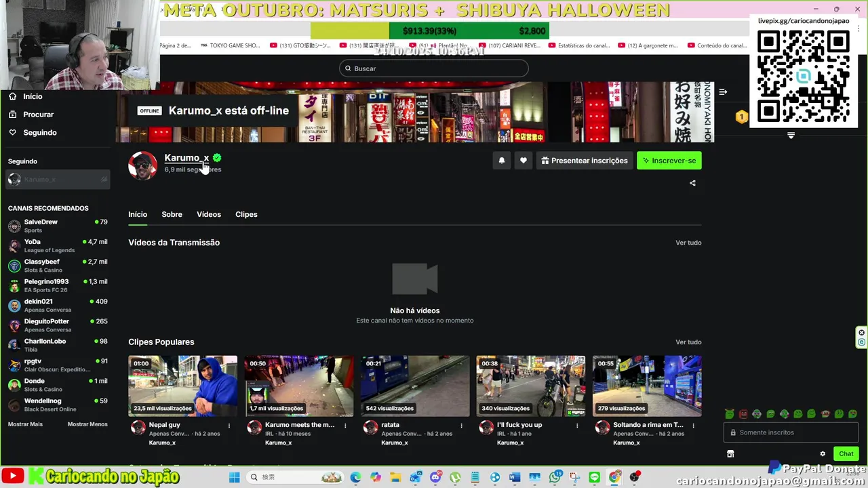The width and height of the screenshot is (868, 488).
Task: Click the green Inscrever-se button
Action: (x=669, y=161)
